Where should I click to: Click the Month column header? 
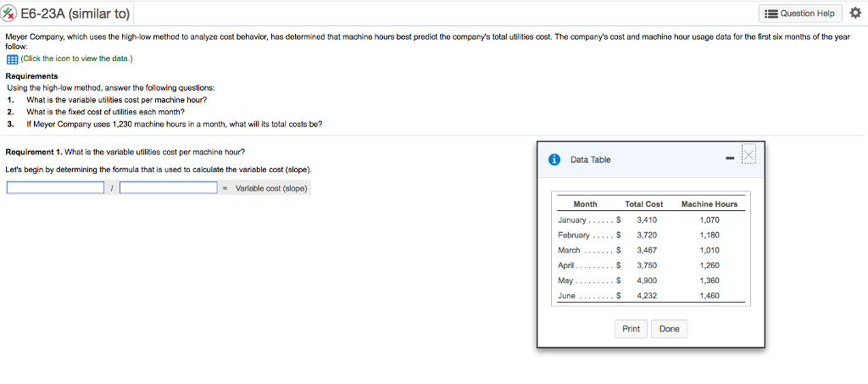click(585, 204)
